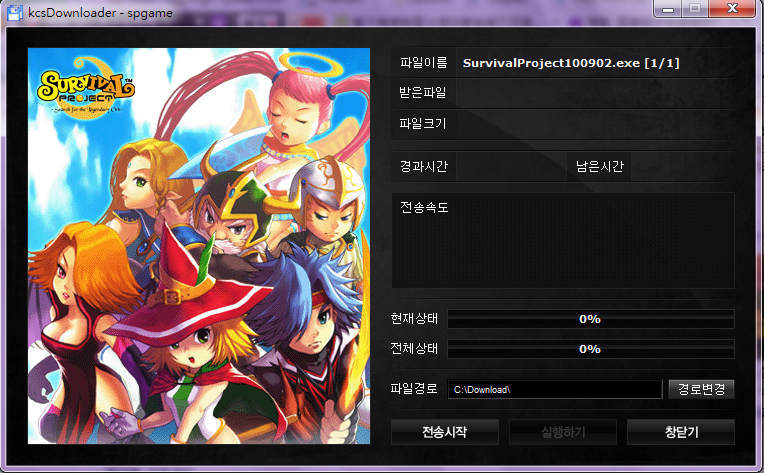Click the 전체상태 label

coord(414,348)
